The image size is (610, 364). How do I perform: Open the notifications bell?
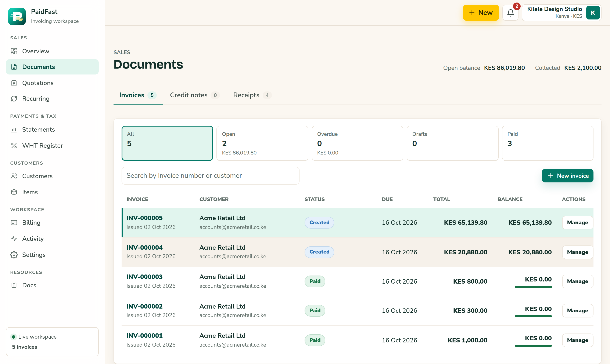510,13
